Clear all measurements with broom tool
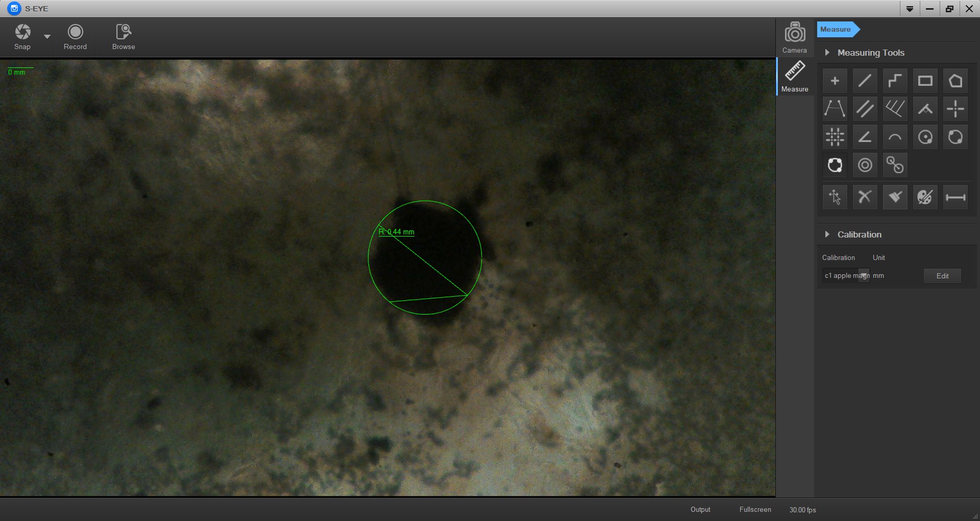 (895, 197)
